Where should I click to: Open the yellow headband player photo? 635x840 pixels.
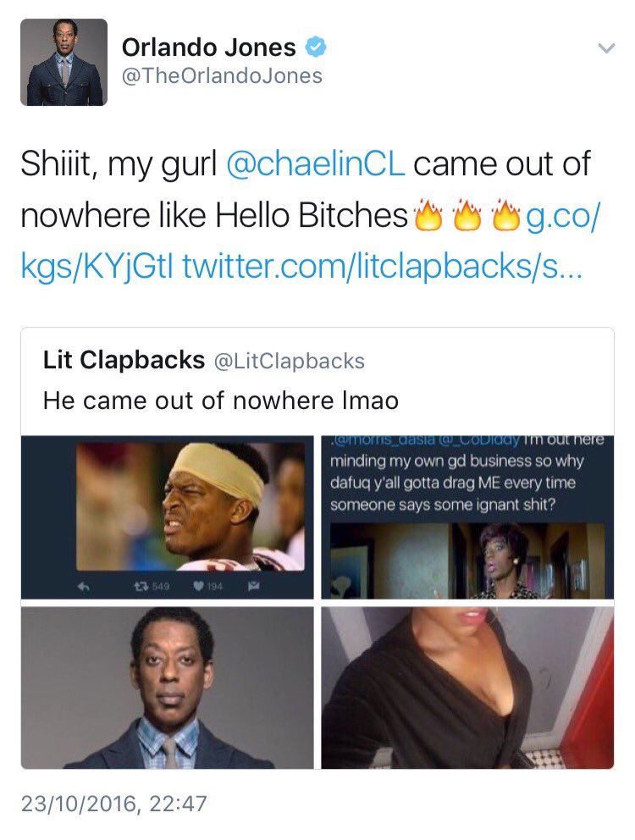tap(167, 517)
